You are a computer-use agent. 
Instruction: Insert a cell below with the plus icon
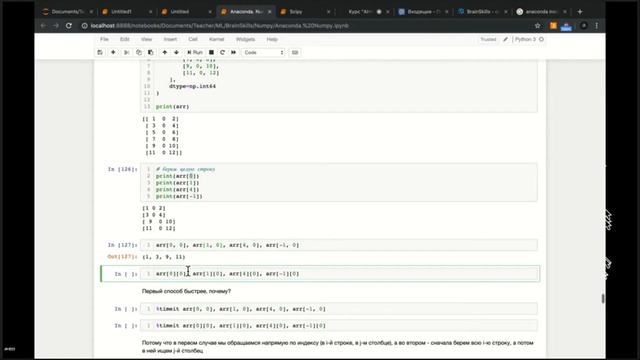point(113,52)
